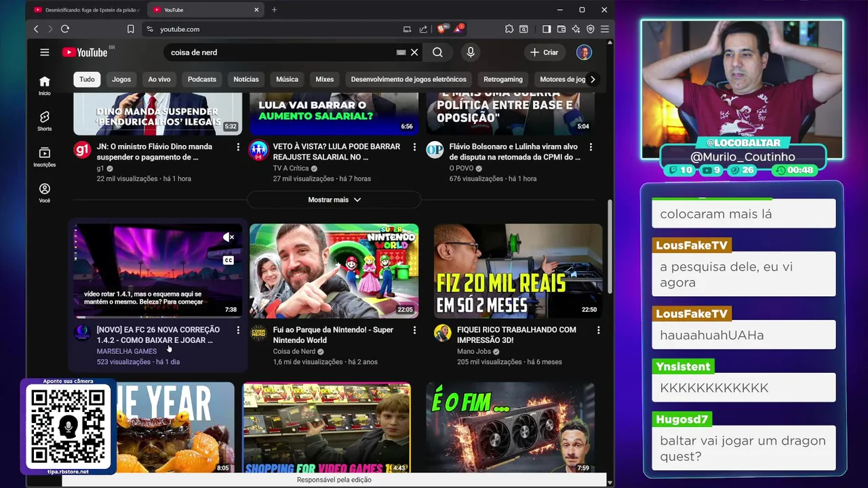This screenshot has width=868, height=488.
Task: Click EA FC 26 preview progress bar
Action: (157, 317)
